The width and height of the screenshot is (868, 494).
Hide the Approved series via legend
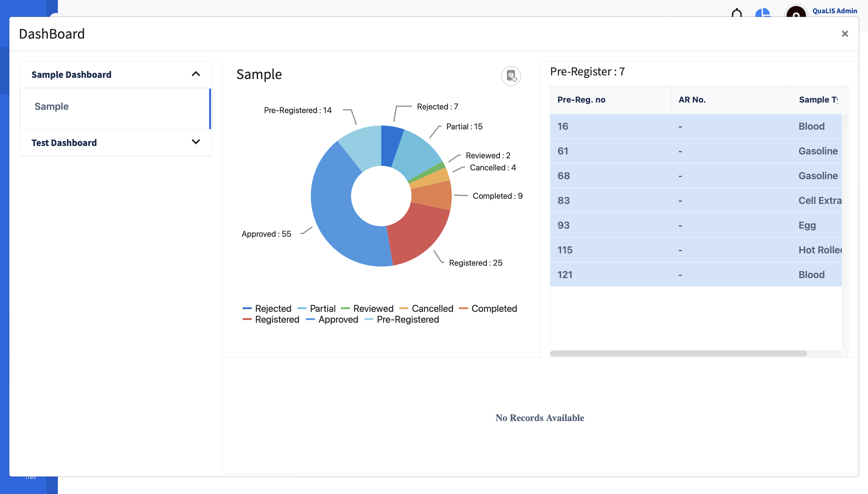tap(338, 319)
